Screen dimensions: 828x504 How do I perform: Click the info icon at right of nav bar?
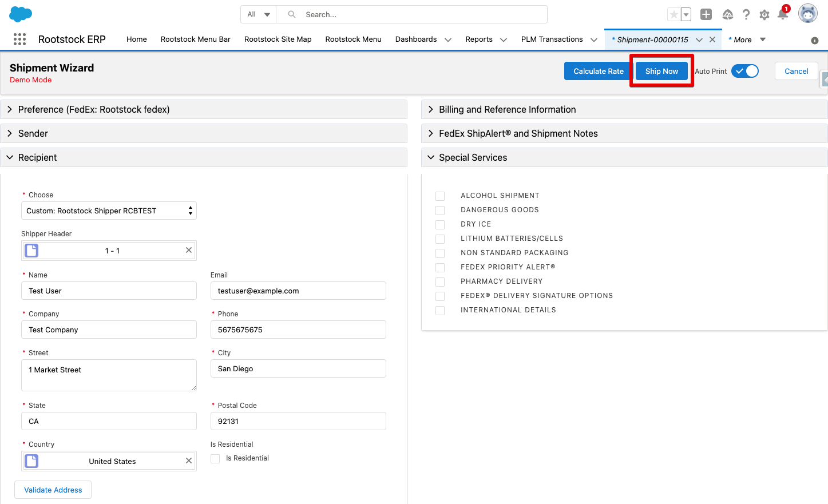pyautogui.click(x=815, y=41)
